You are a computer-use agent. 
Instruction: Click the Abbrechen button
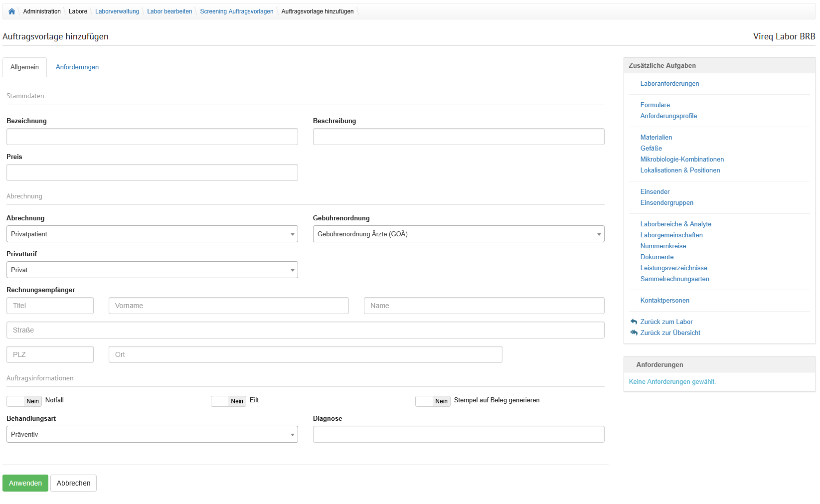click(73, 484)
